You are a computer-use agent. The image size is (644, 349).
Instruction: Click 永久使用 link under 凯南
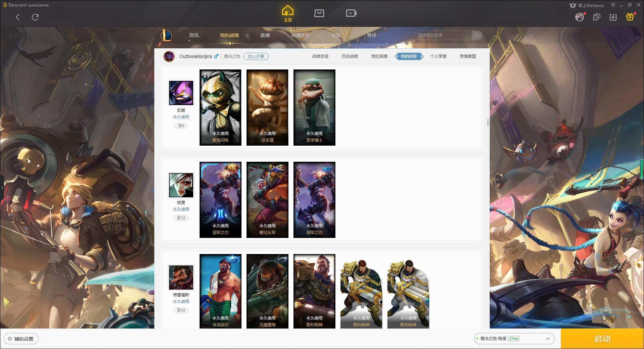pyautogui.click(x=181, y=117)
